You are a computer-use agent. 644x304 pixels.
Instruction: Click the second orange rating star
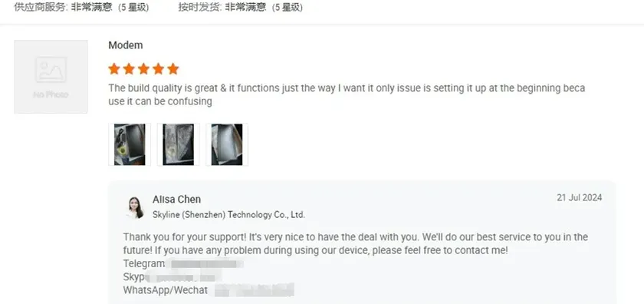(x=129, y=68)
